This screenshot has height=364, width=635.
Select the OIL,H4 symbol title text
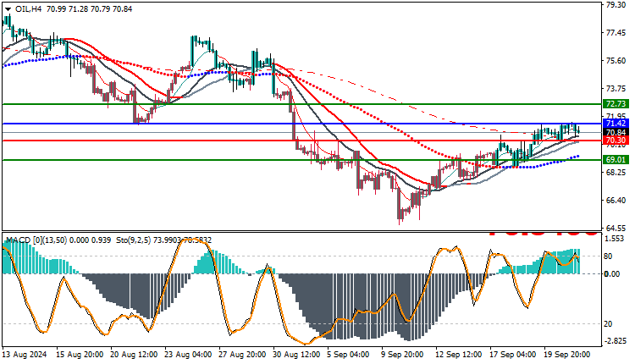28,9
